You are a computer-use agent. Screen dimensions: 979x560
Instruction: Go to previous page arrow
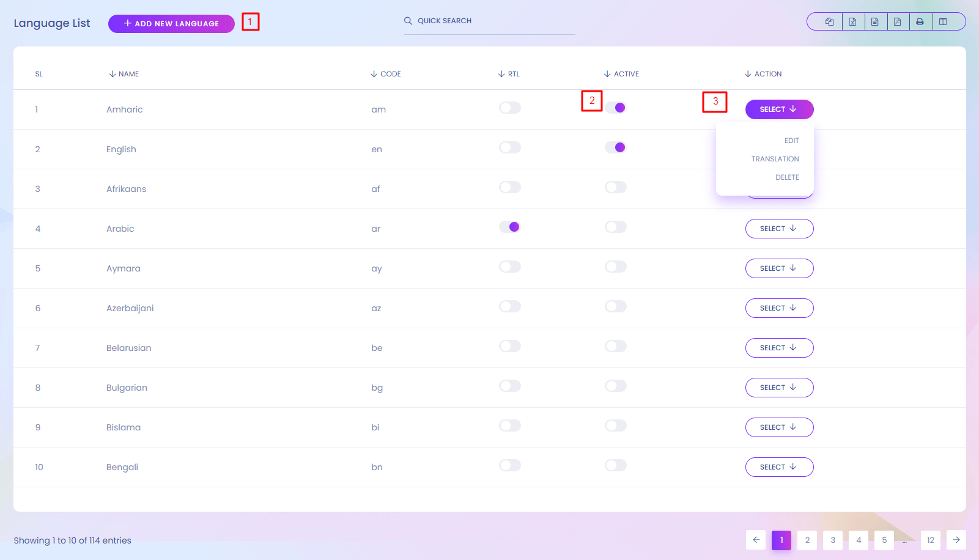756,540
